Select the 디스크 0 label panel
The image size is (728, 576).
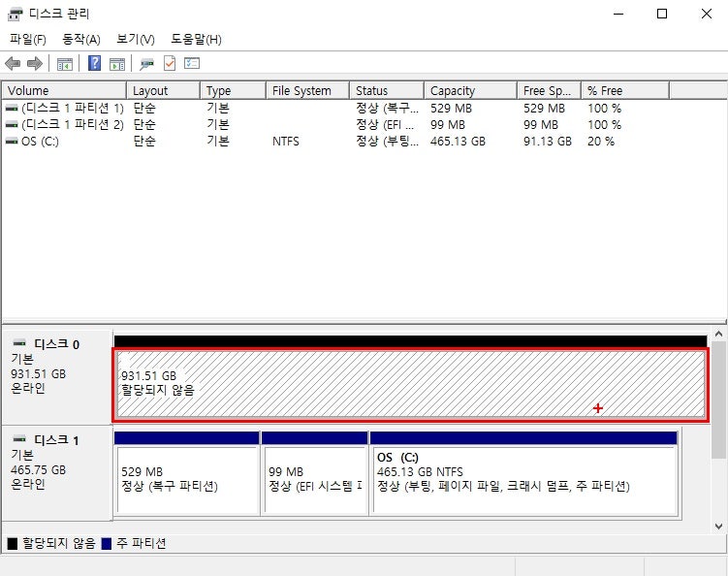tap(57, 377)
